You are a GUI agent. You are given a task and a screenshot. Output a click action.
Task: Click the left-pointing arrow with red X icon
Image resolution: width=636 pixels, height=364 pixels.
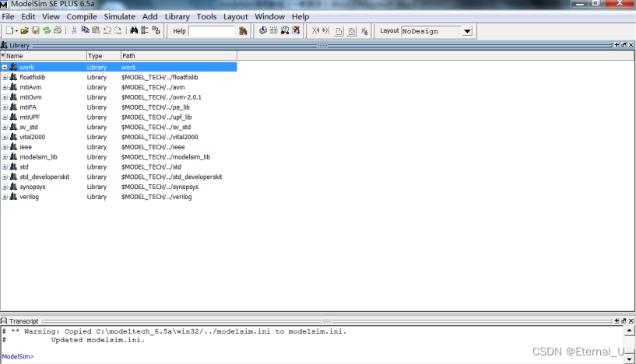[x=315, y=30]
